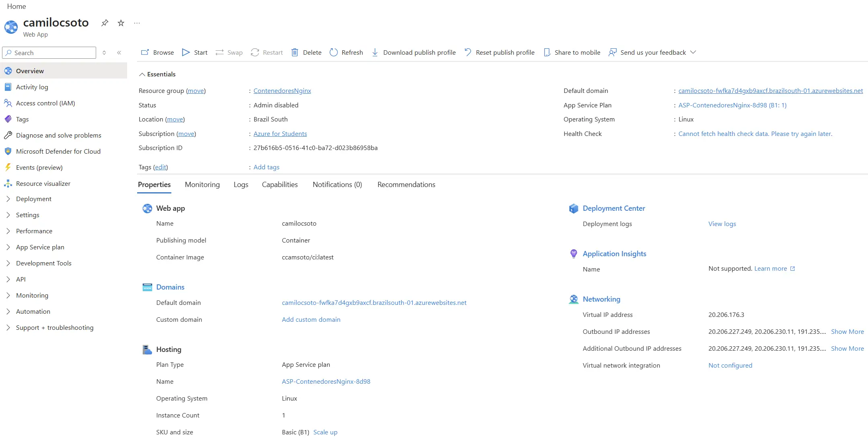Screen dimensions: 868x440
Task: Click Learn more about Application Insights
Action: [x=774, y=269]
